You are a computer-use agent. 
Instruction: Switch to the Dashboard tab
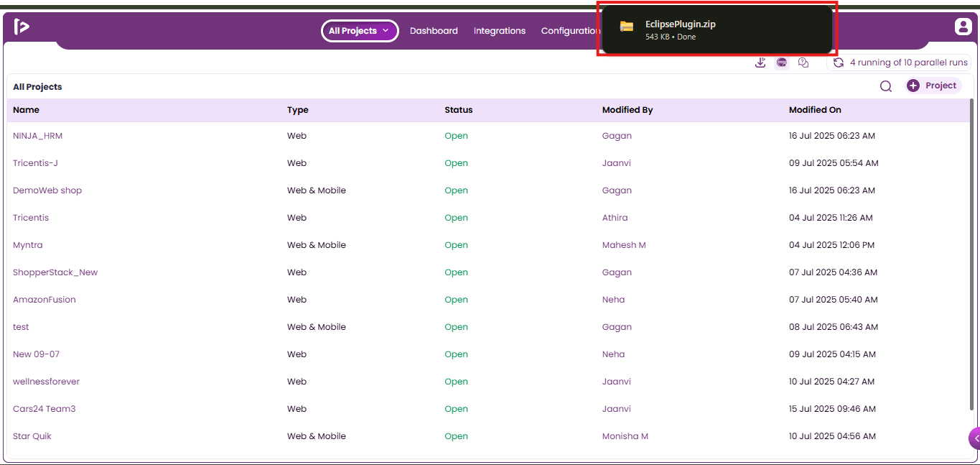pos(434,31)
